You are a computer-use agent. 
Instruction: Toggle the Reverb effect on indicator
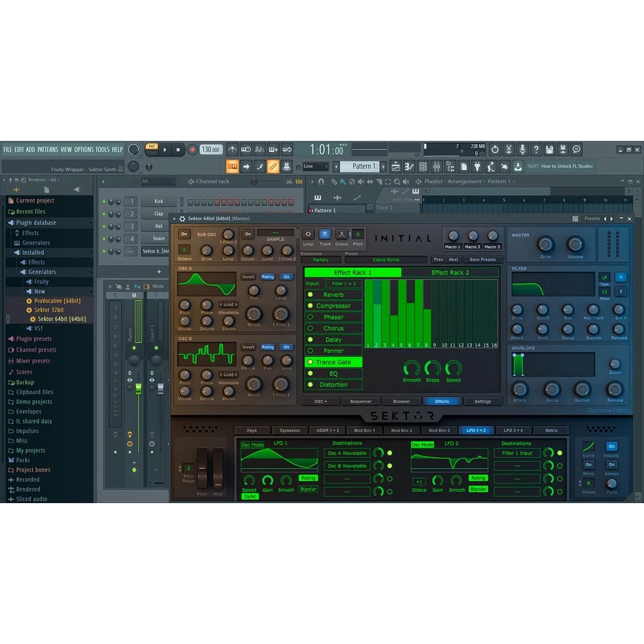point(310,294)
